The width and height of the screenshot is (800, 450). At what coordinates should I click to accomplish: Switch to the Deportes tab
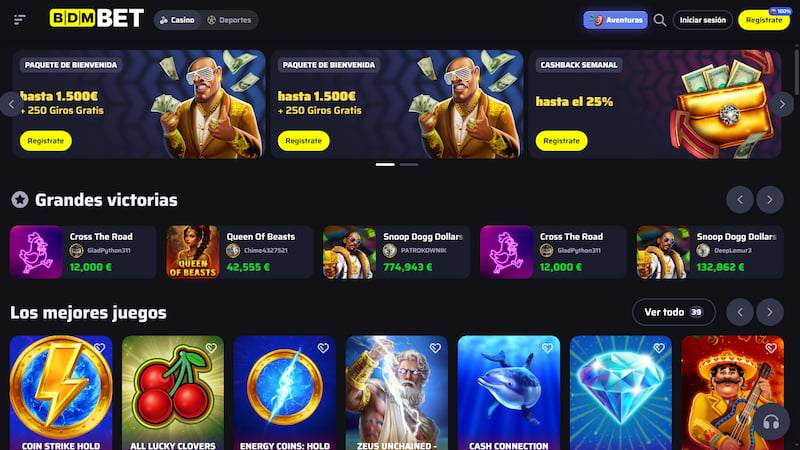pyautogui.click(x=229, y=20)
